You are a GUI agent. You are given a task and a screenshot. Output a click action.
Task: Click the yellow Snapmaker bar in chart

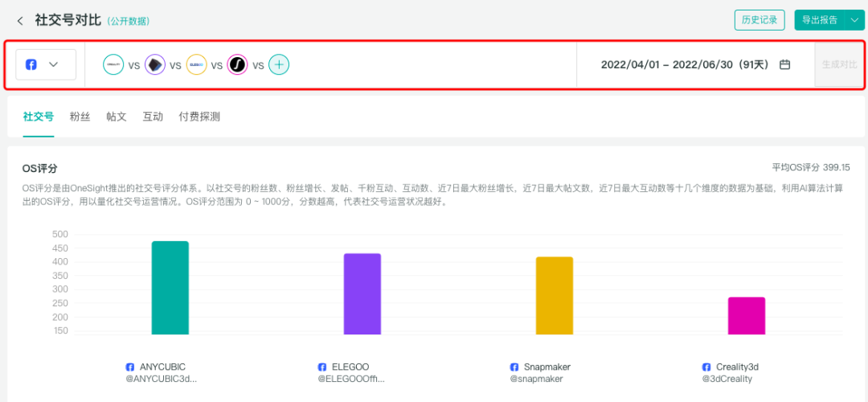pyautogui.click(x=554, y=296)
